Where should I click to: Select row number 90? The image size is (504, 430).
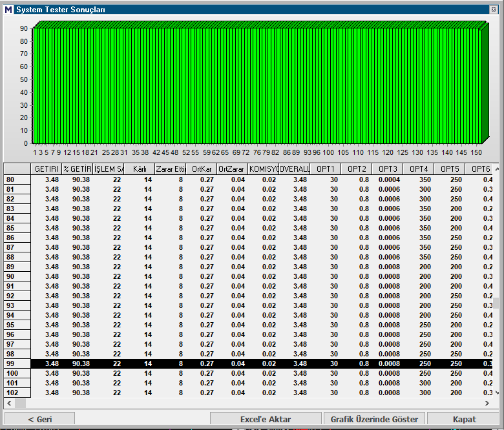pyautogui.click(x=17, y=276)
